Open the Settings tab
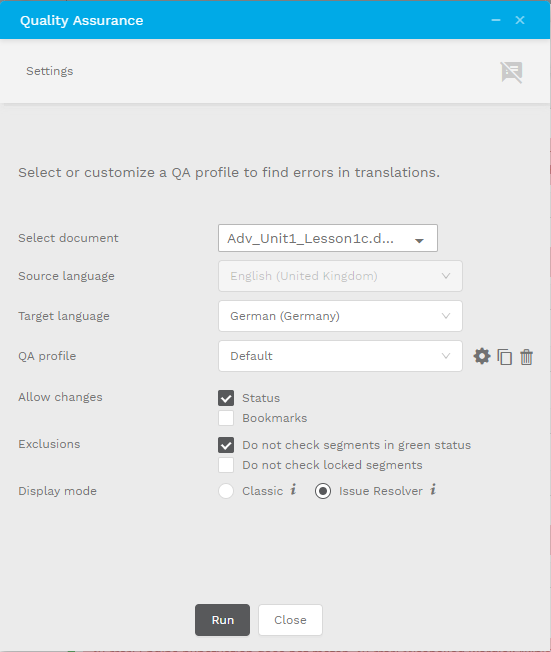Viewport: 551px width, 652px height. (49, 71)
